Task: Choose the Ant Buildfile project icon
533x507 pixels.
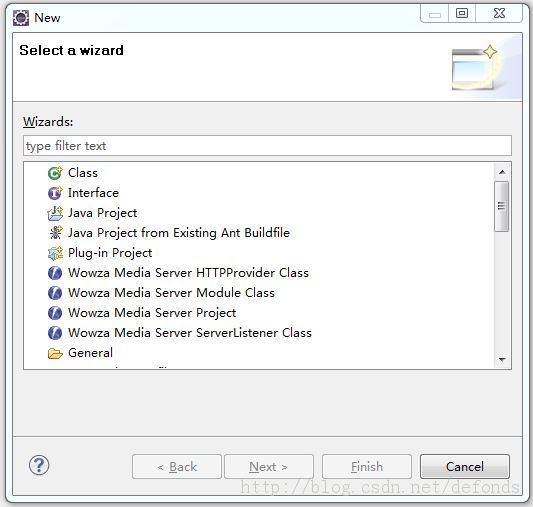Action: coord(55,233)
